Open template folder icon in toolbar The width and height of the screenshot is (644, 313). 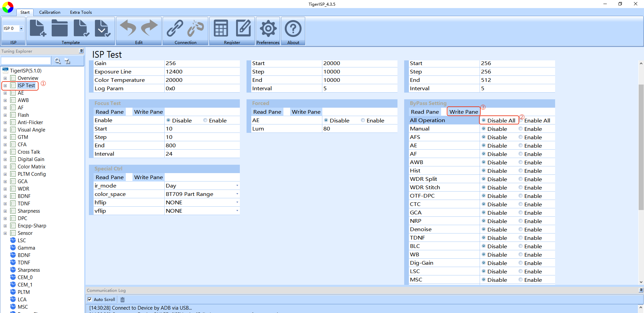click(60, 28)
